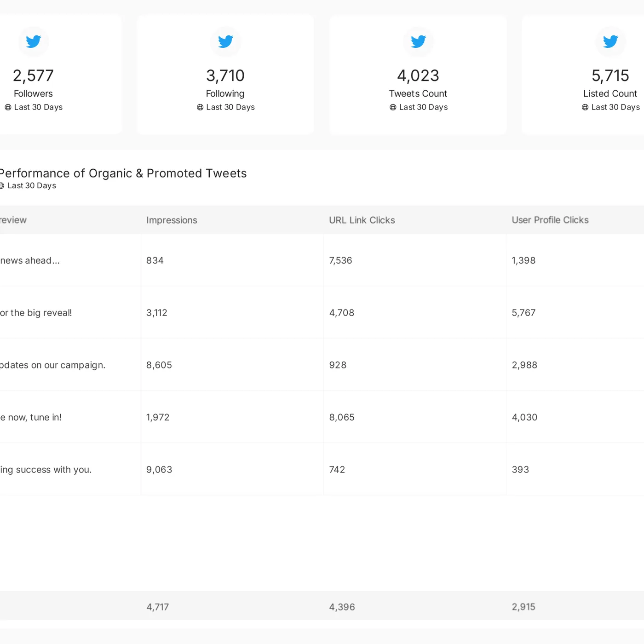Click the 'big reveal!' tweet preview row

pos(36,313)
